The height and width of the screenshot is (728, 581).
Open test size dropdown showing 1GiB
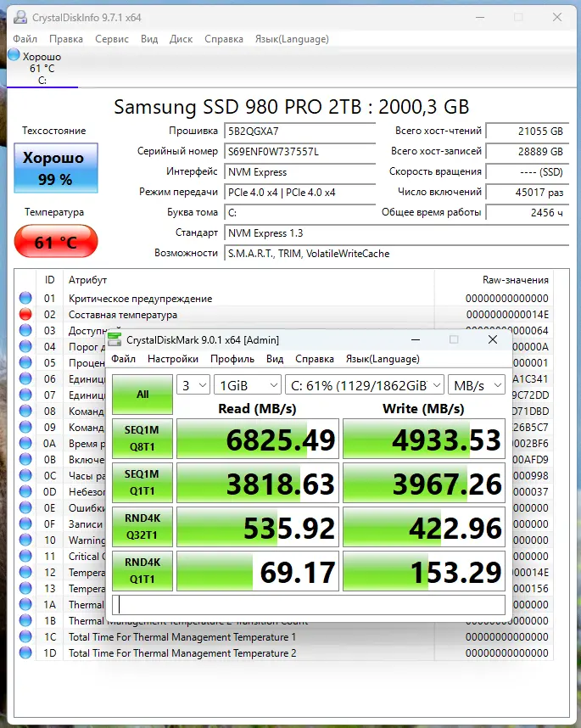coord(248,385)
